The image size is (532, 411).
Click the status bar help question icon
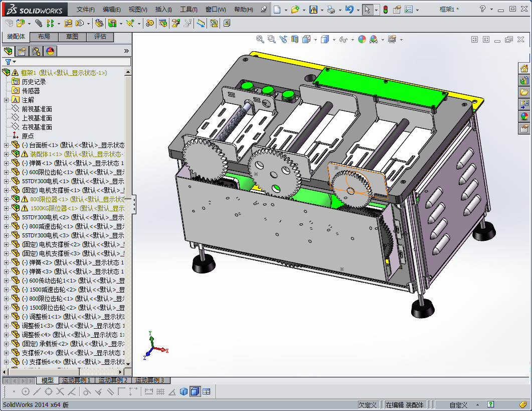tap(490, 404)
